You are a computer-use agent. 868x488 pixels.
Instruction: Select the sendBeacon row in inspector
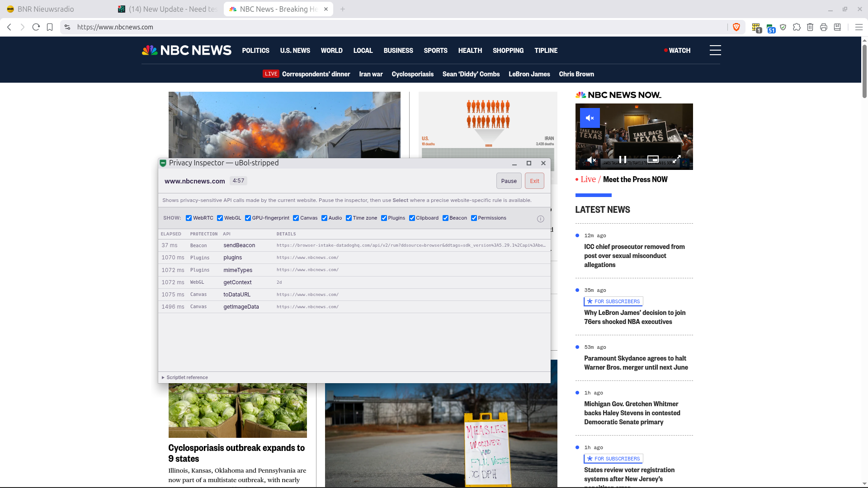pos(354,245)
